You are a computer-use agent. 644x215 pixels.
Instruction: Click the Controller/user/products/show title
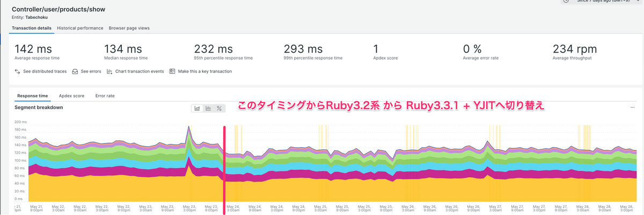pos(58,9)
